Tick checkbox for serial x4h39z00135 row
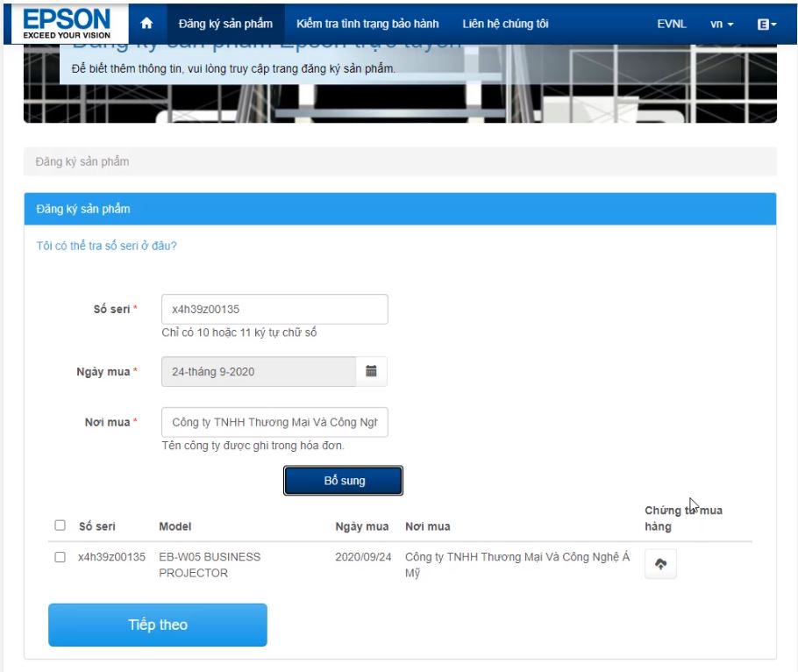This screenshot has width=798, height=672. [x=60, y=557]
